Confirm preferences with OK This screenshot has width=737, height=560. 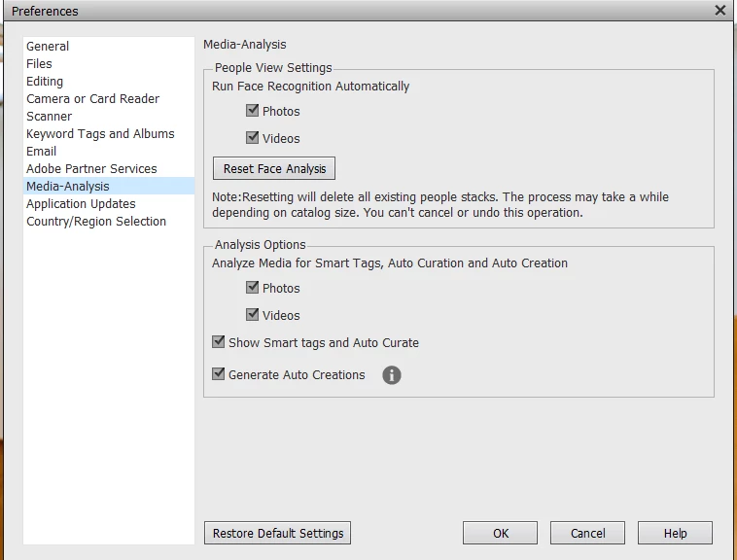pos(500,533)
